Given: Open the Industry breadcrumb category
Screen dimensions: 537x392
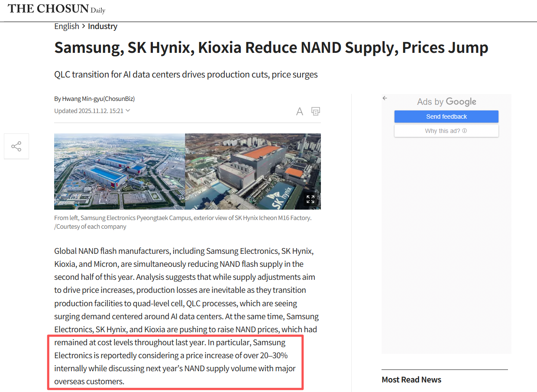Looking at the screenshot, I should pyautogui.click(x=103, y=26).
